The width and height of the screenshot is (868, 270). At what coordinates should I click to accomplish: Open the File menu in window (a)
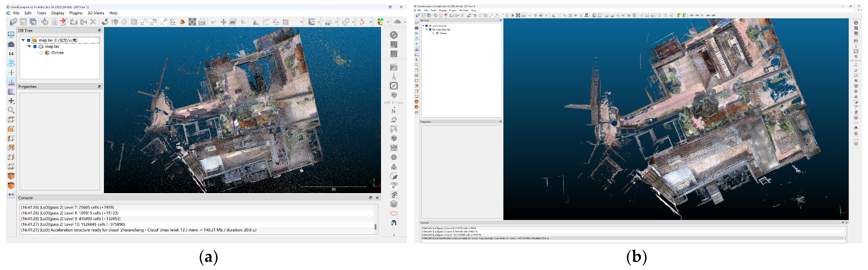click(x=16, y=13)
